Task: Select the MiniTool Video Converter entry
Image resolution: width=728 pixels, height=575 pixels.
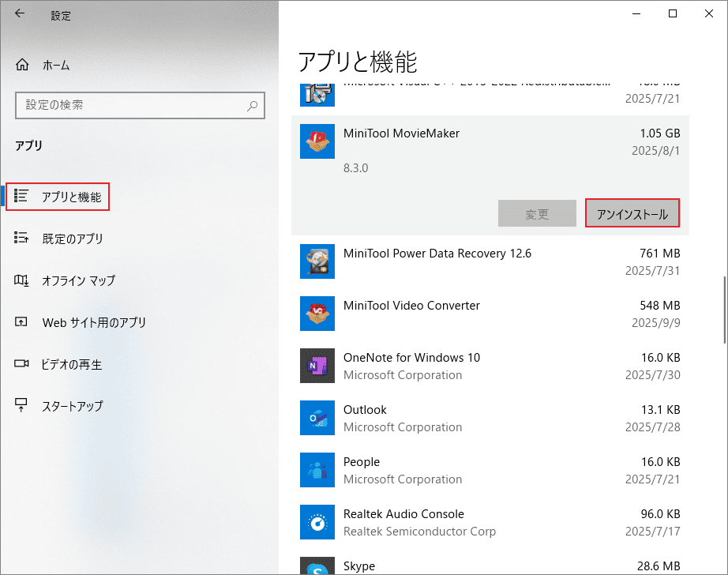Action: click(x=490, y=314)
